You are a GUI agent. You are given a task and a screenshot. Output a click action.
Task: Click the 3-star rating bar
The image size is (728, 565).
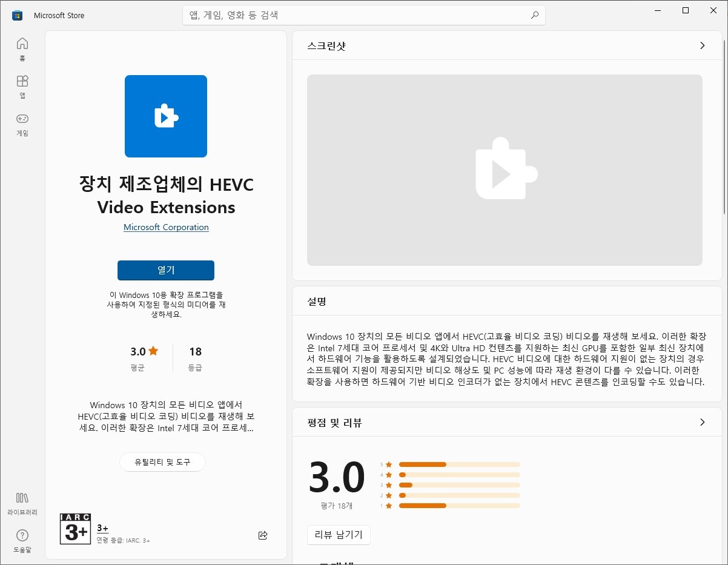tap(459, 485)
